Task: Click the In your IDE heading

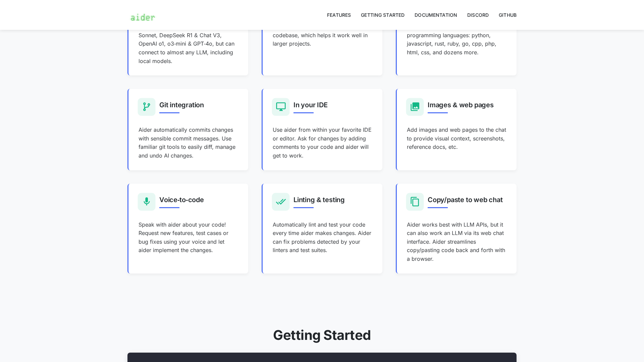Action: (x=310, y=105)
